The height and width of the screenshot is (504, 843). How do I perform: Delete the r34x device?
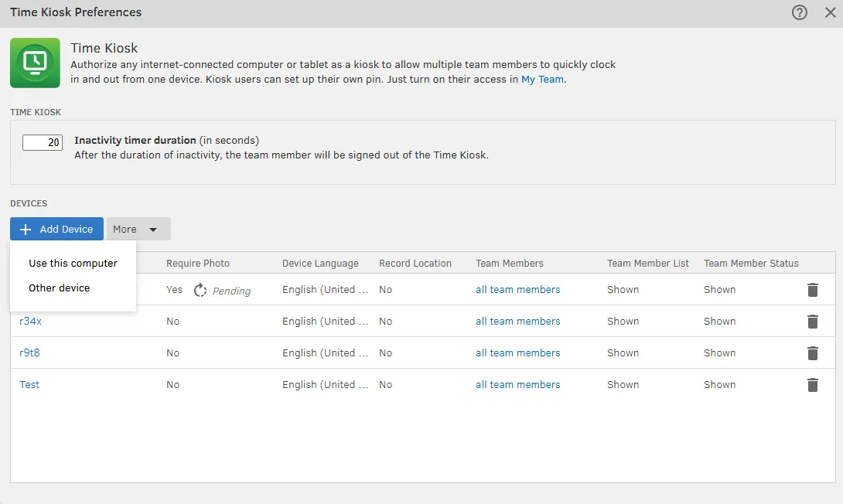pyautogui.click(x=812, y=322)
